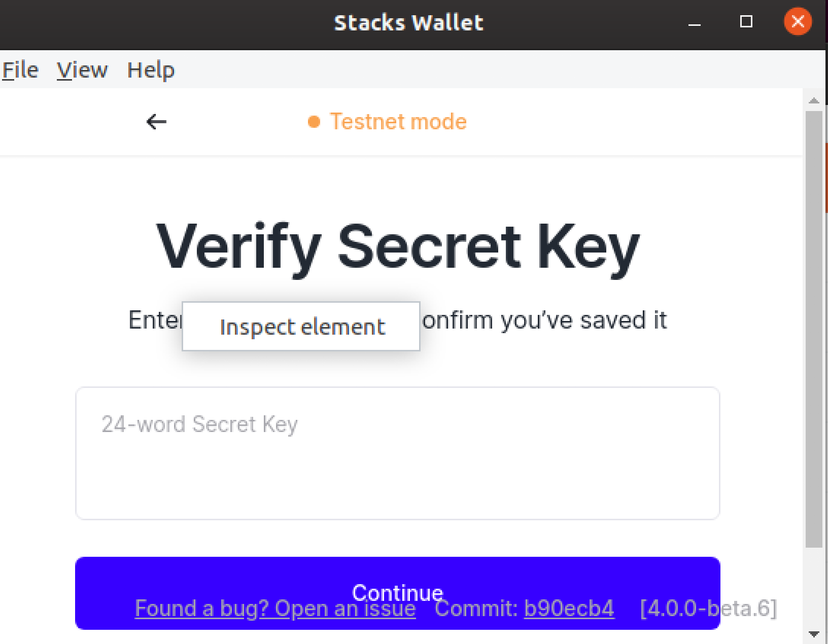The height and width of the screenshot is (644, 828).
Task: Open the View menu
Action: click(x=82, y=70)
